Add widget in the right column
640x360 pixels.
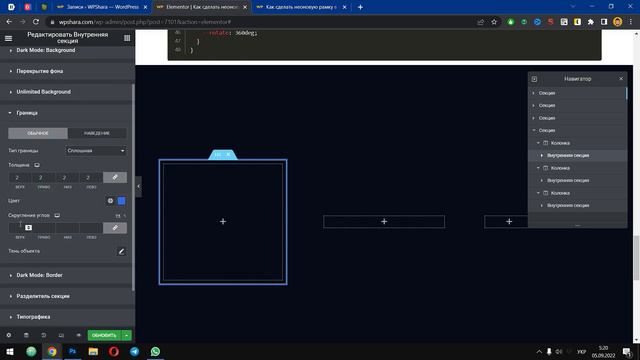pos(509,222)
